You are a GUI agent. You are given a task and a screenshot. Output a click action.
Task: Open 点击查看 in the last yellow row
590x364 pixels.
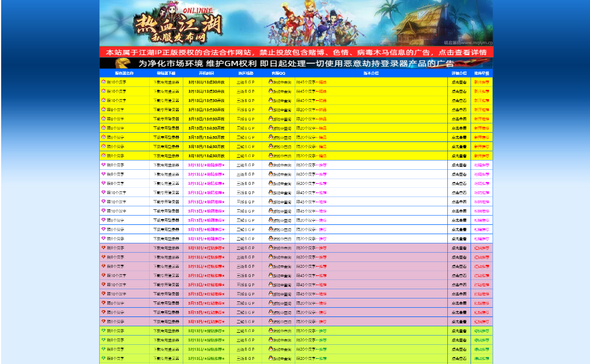459,156
